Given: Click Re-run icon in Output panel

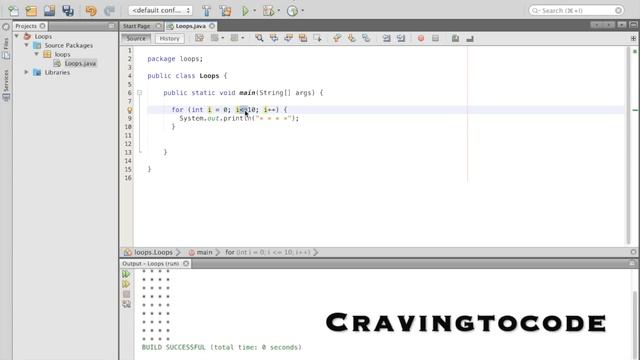Looking at the screenshot, I should [x=126, y=274].
